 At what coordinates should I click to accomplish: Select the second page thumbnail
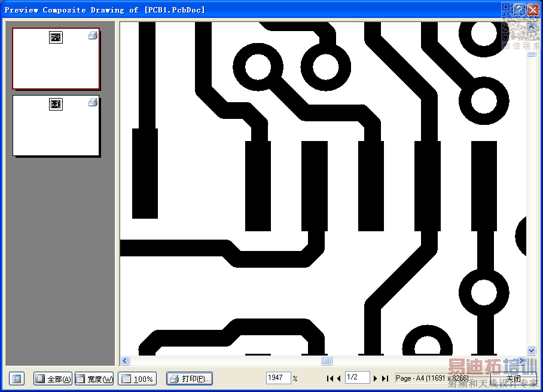point(56,126)
